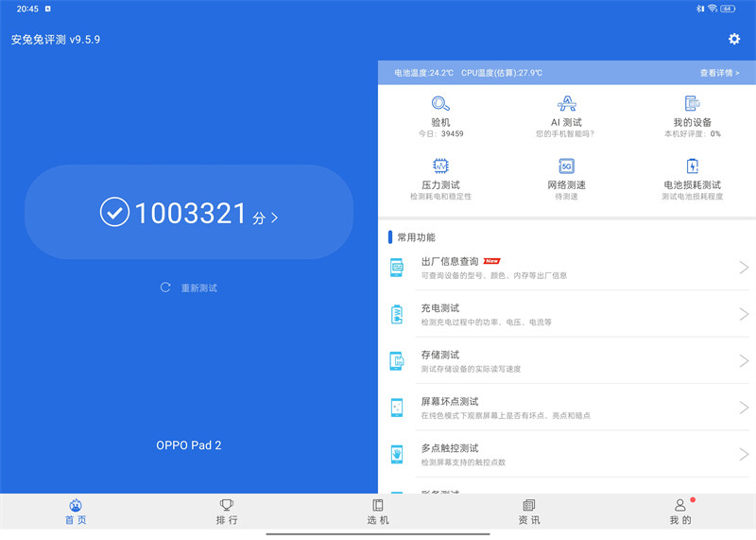This screenshot has height=540, width=756.
Task: Tap the 电池温度:24.2℃ reading
Action: click(x=423, y=73)
